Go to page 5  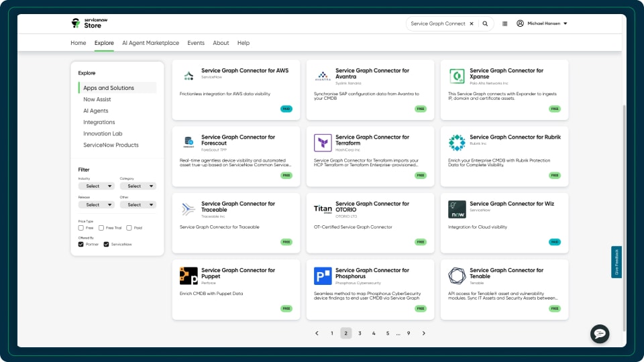387,333
